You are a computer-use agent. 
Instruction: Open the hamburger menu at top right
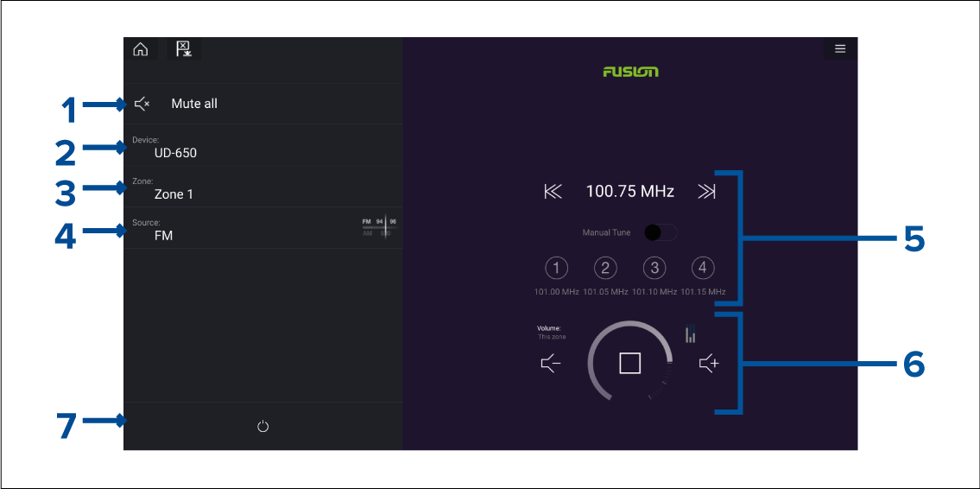pos(840,49)
